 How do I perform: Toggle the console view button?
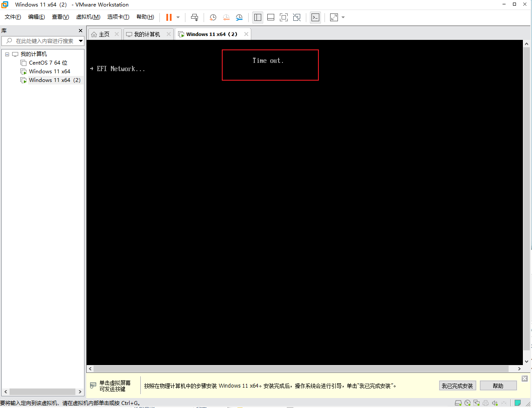(x=316, y=17)
